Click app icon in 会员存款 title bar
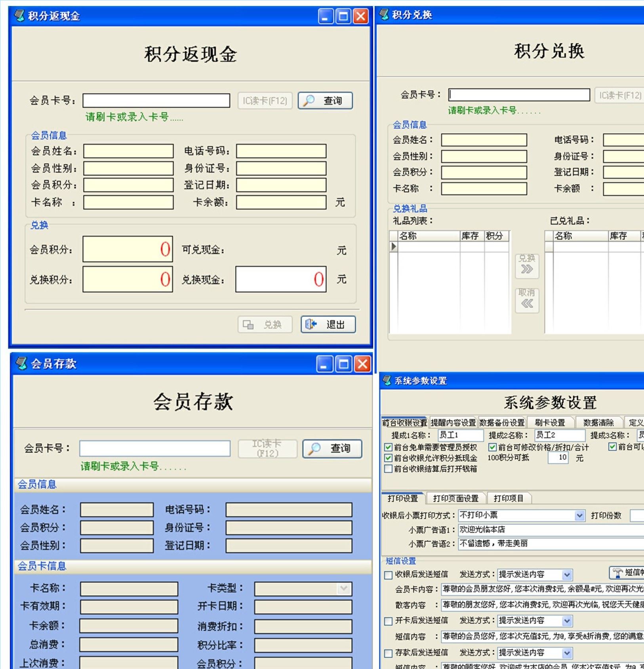 [x=21, y=363]
